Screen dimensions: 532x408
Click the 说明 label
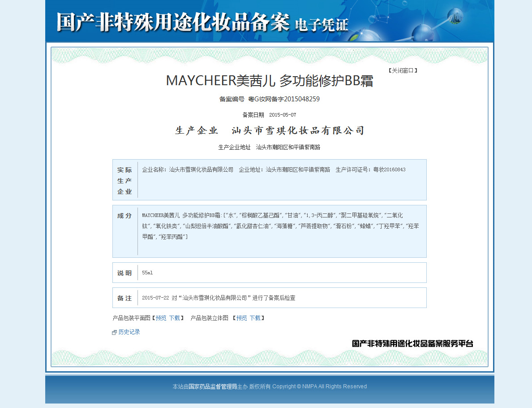[124, 273]
